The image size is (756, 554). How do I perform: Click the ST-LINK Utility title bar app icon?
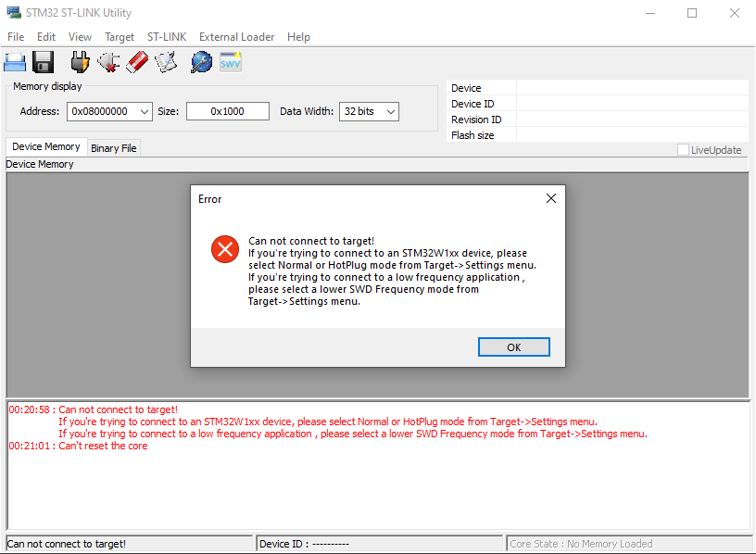pos(14,13)
